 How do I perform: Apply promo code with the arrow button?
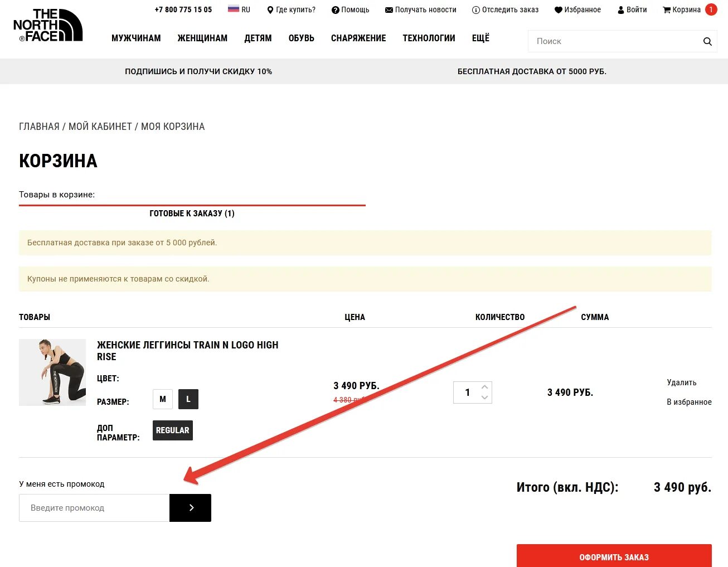[190, 508]
